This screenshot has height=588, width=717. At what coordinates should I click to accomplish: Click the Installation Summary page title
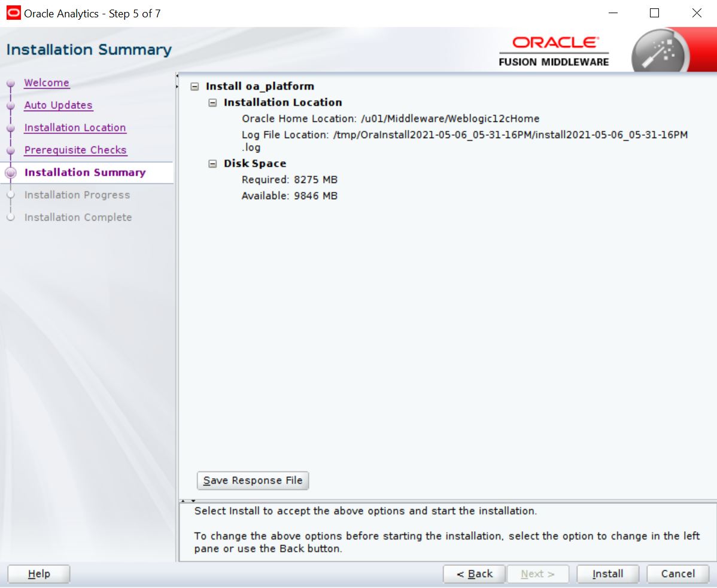coord(89,49)
